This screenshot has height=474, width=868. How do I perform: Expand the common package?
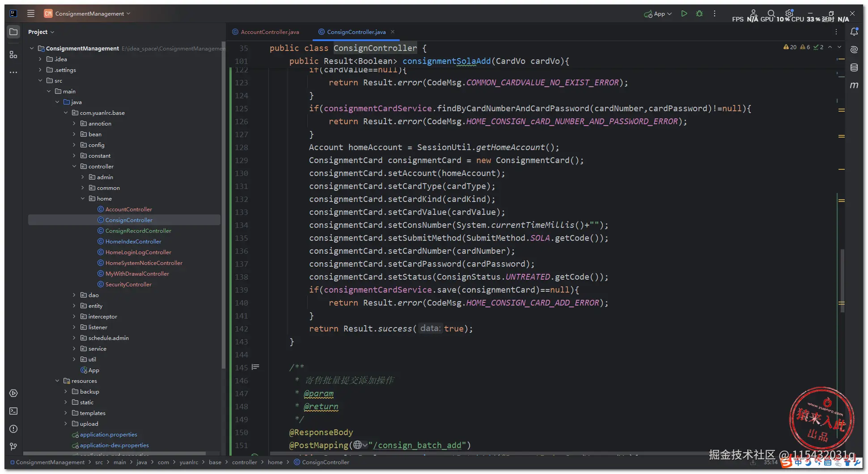[x=83, y=188]
